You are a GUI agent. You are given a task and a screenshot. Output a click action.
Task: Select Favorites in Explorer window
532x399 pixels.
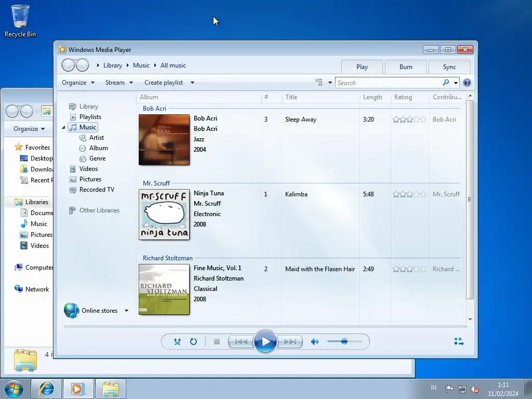33,147
